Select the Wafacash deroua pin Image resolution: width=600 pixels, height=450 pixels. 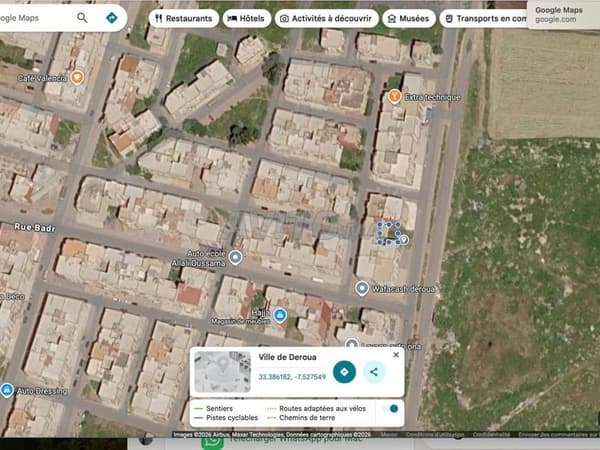[x=362, y=288]
